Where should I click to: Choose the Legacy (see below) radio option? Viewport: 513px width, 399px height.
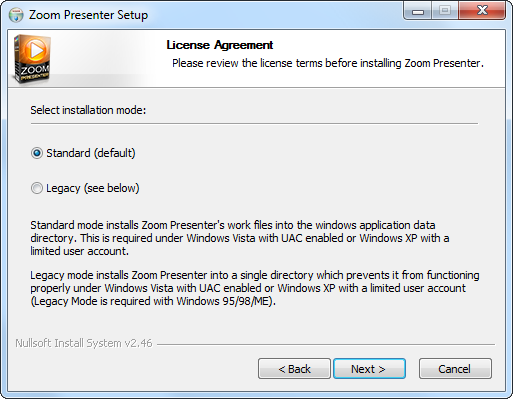point(37,188)
